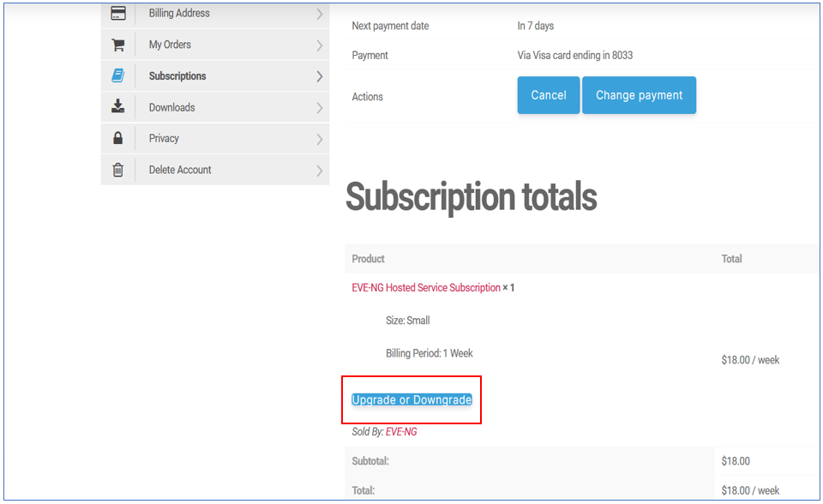Click the bottom Total '$18.00 / week' amount
The height and width of the screenshot is (504, 823).
750,491
